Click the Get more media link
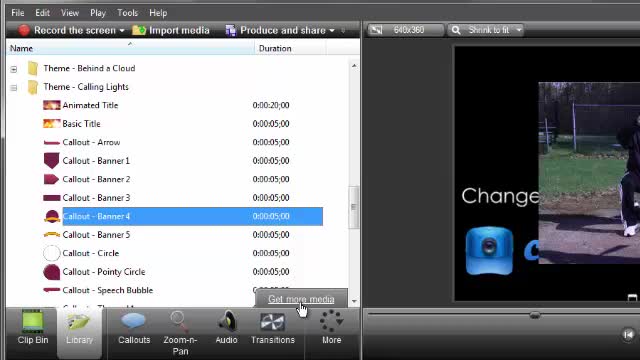640x360 pixels. click(x=301, y=299)
